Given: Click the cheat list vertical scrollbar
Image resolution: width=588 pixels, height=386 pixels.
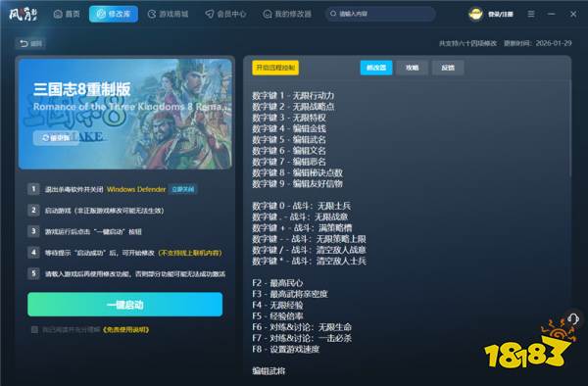Looking at the screenshot, I should coord(570,127).
